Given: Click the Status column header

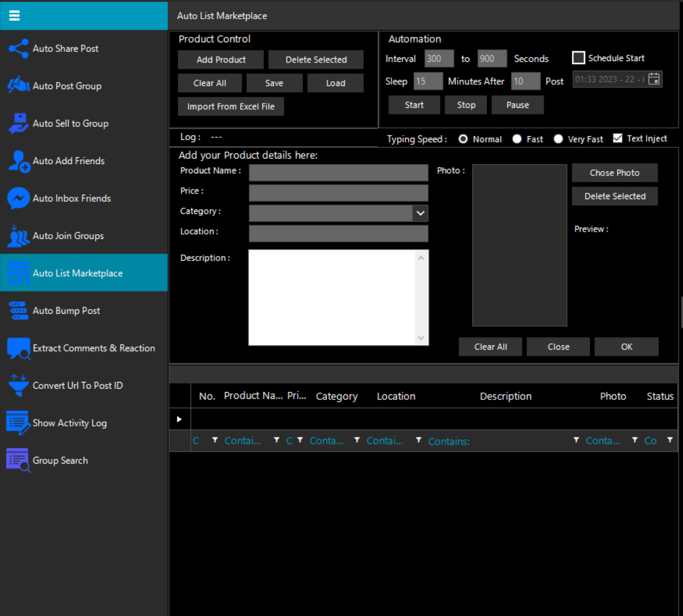Looking at the screenshot, I should [660, 396].
